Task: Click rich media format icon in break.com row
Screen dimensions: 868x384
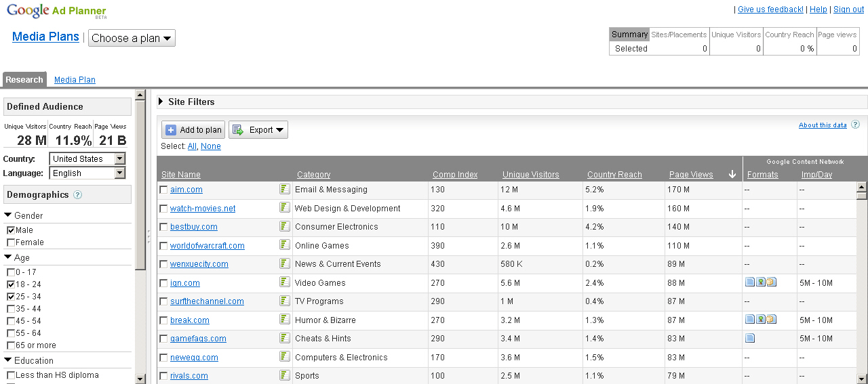Action: click(x=771, y=320)
